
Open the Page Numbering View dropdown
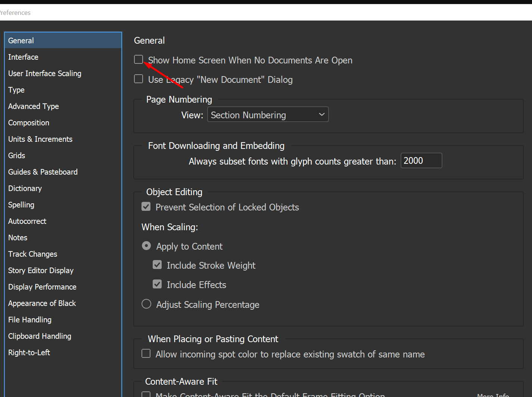tap(268, 115)
